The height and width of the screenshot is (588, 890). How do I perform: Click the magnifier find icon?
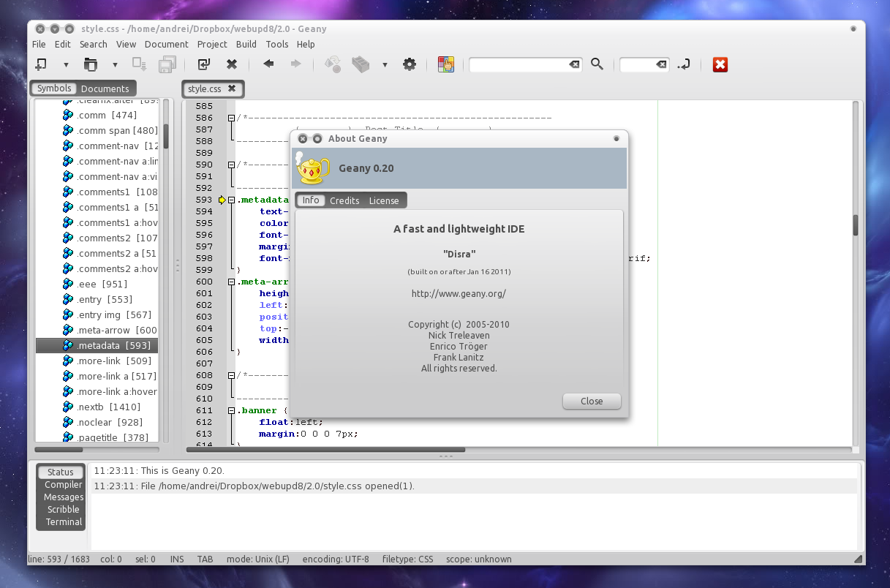(597, 64)
